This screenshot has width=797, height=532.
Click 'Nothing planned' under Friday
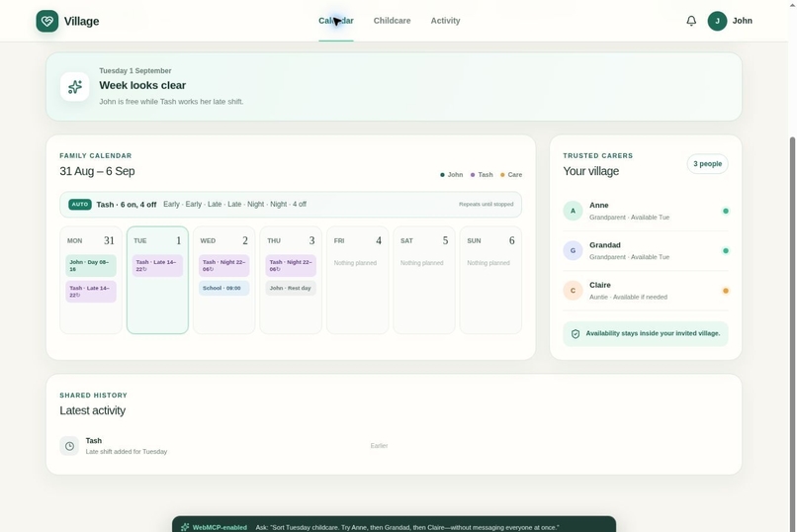pos(355,263)
